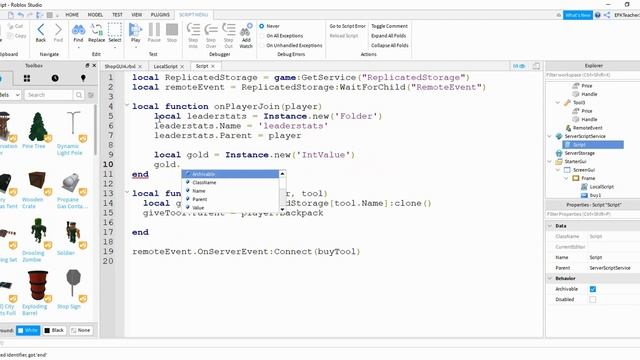Click the Add Watch icon
Image resolution: width=640 pixels, height=360 pixels.
(x=246, y=30)
